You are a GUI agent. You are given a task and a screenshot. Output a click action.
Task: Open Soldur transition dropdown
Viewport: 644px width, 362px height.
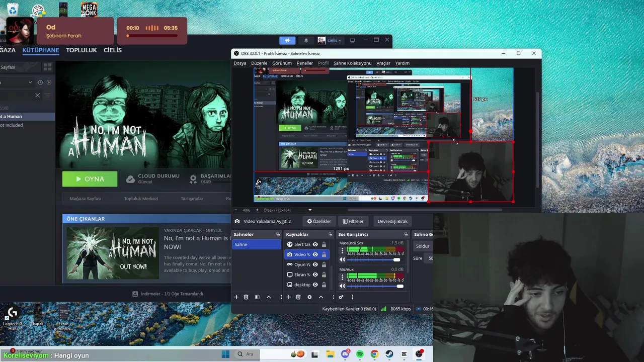point(423,246)
